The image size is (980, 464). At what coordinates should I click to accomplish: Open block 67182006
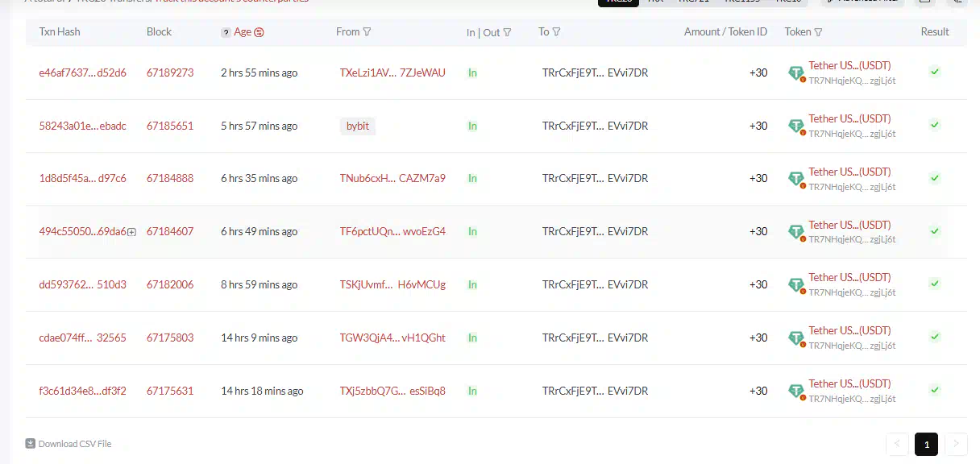[x=170, y=285]
